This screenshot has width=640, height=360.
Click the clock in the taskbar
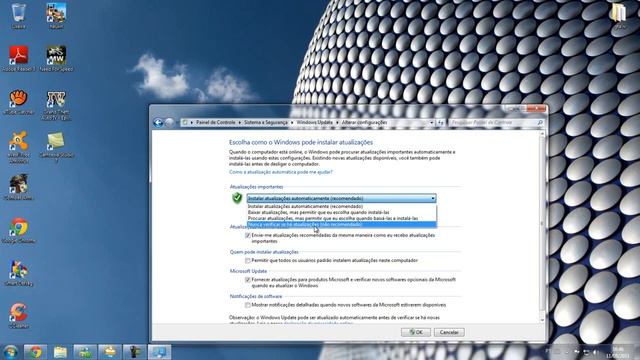coord(618,352)
